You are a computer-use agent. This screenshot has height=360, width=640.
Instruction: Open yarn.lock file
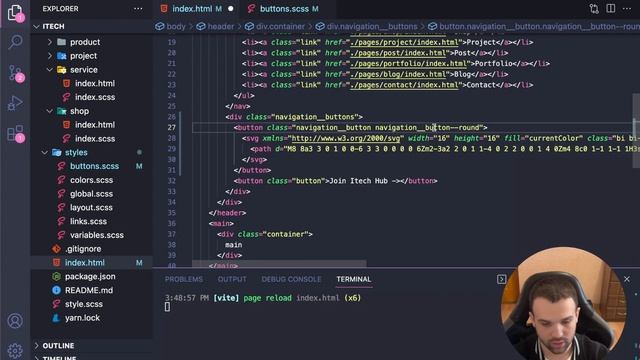click(82, 318)
